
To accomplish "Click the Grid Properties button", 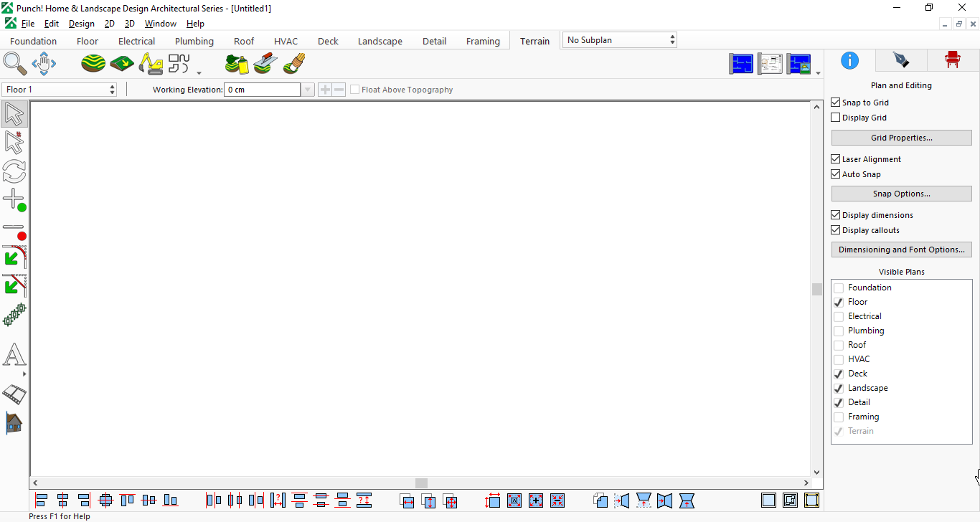I will point(902,138).
